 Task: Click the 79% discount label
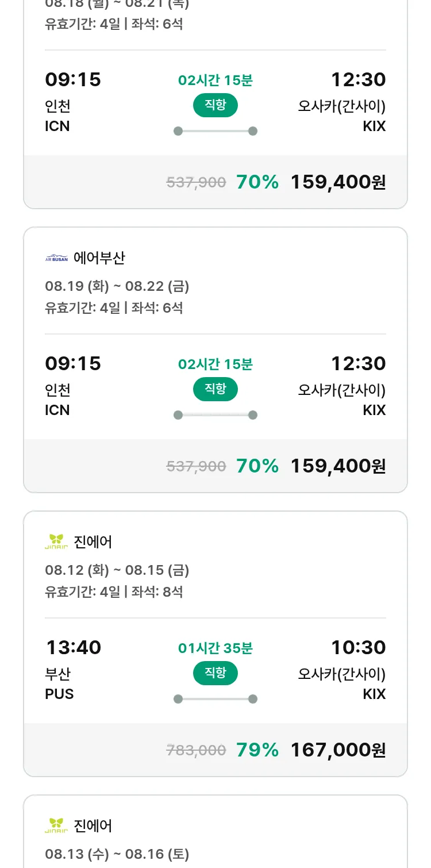257,750
